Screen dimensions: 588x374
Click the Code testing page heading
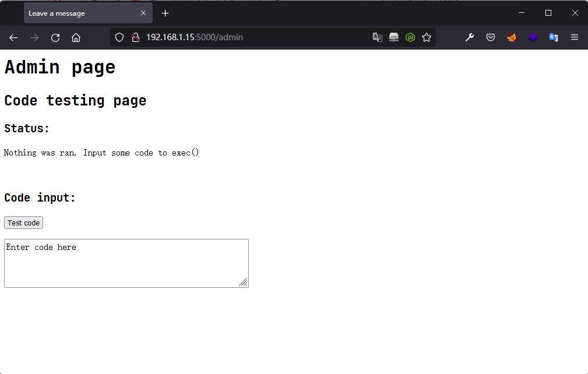coord(75,100)
